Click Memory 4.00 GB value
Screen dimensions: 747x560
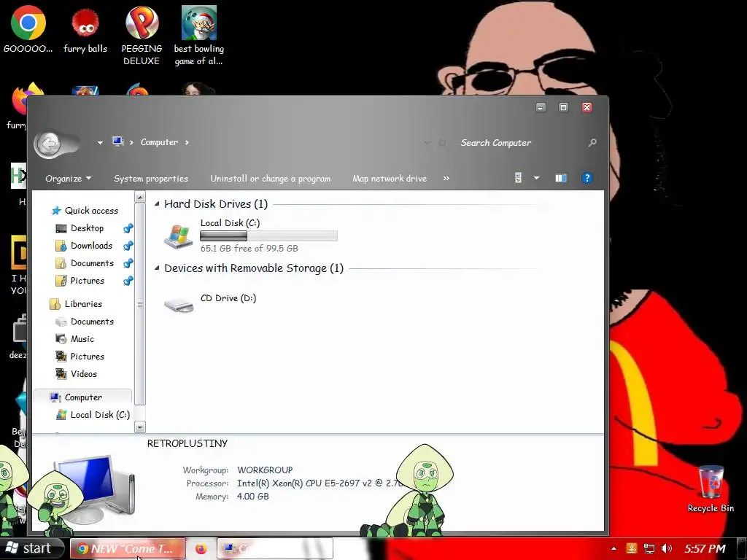[x=253, y=496]
